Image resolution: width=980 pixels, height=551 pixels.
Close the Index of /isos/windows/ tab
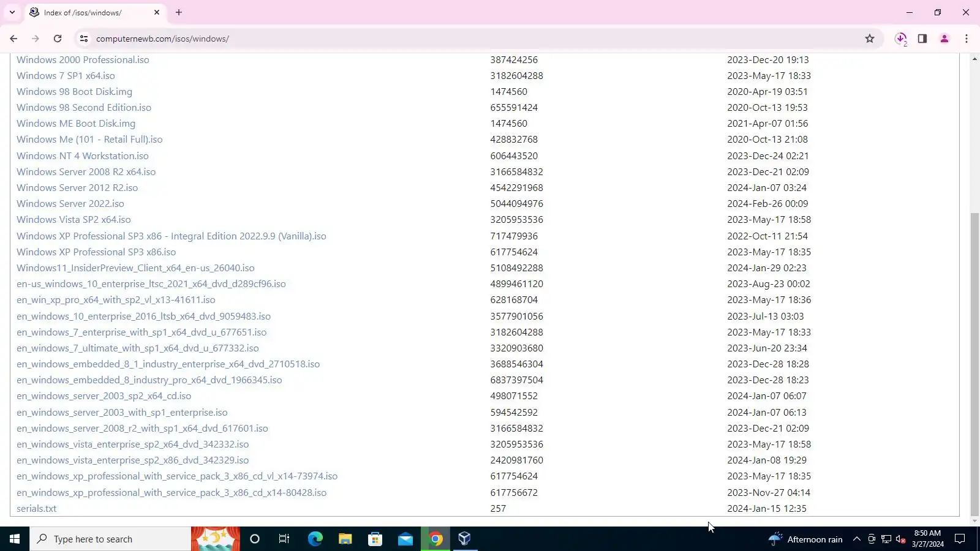coord(157,12)
